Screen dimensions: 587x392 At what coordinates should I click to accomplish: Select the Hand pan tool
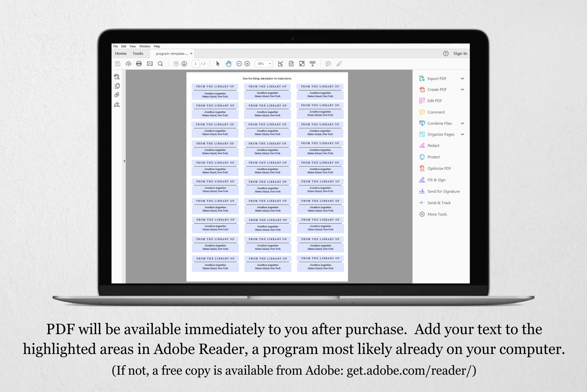click(x=229, y=64)
